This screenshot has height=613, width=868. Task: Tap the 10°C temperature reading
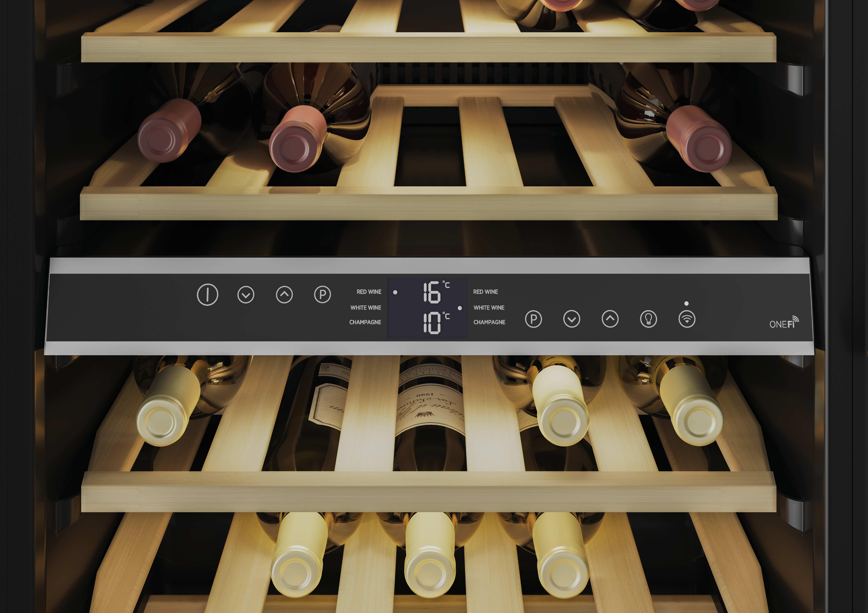[436, 323]
